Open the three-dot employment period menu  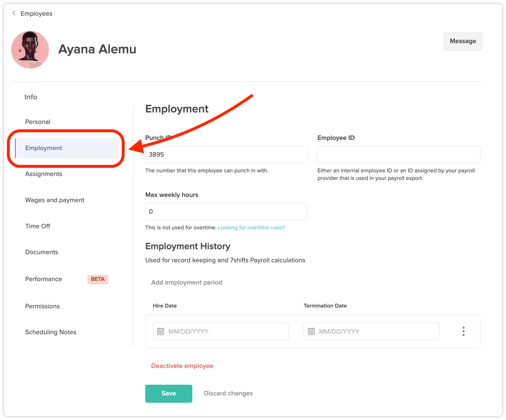463,331
